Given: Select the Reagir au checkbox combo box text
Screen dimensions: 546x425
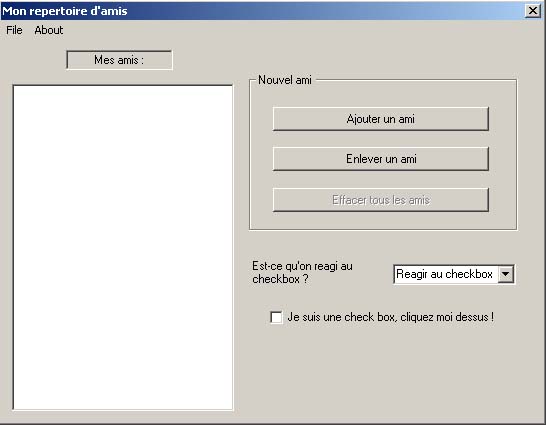Looking at the screenshot, I should [445, 274].
